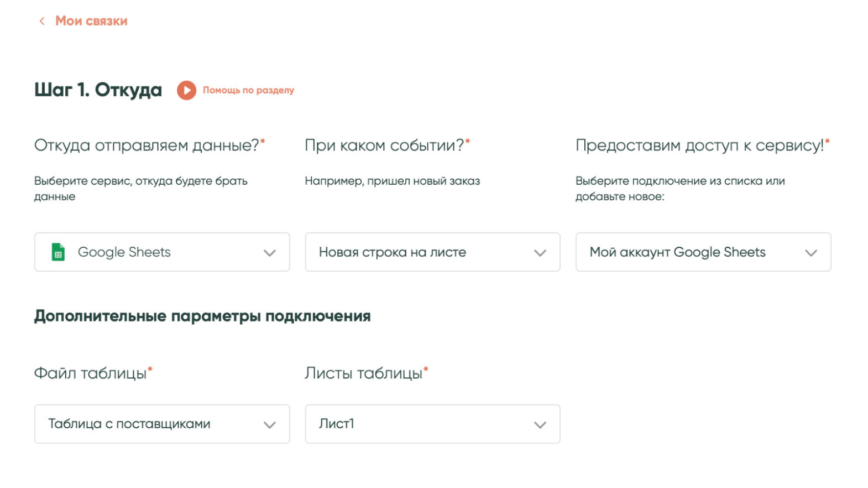Image resolution: width=868 pixels, height=488 pixels.
Task: Click the Шаг 1. Откуда heading
Action: coord(98,90)
